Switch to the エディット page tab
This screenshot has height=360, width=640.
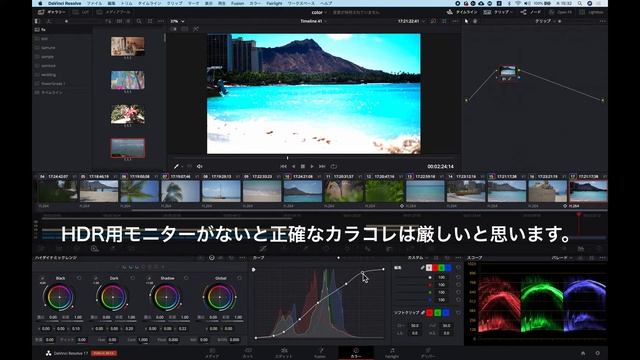284,353
